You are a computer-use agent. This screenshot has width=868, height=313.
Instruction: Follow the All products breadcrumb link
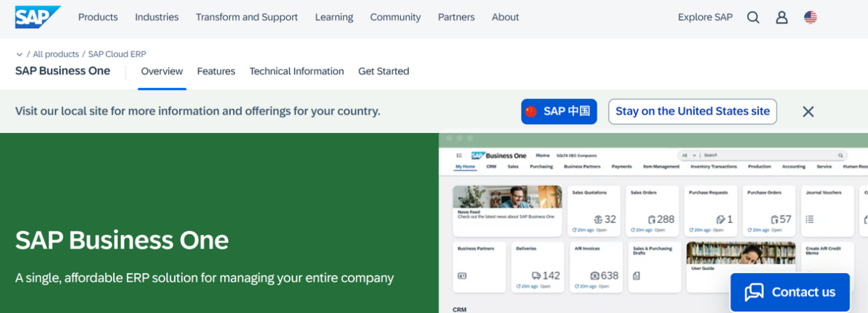point(56,54)
